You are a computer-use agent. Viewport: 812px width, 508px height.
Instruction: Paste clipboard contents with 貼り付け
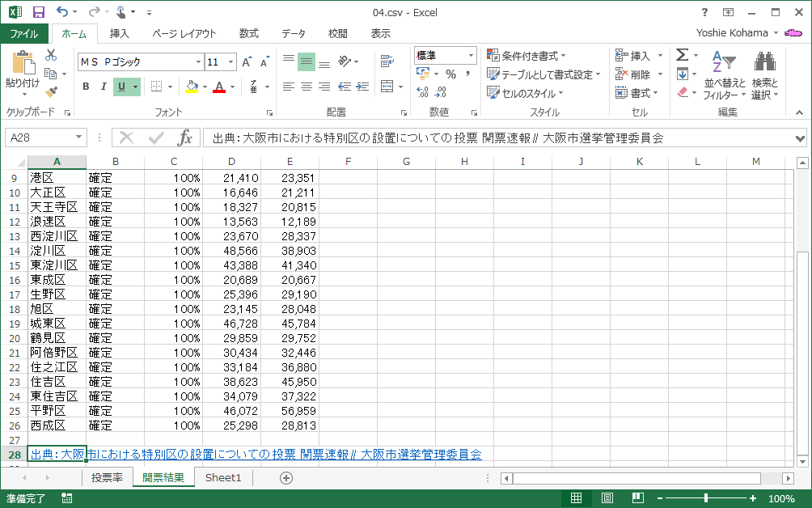click(23, 83)
